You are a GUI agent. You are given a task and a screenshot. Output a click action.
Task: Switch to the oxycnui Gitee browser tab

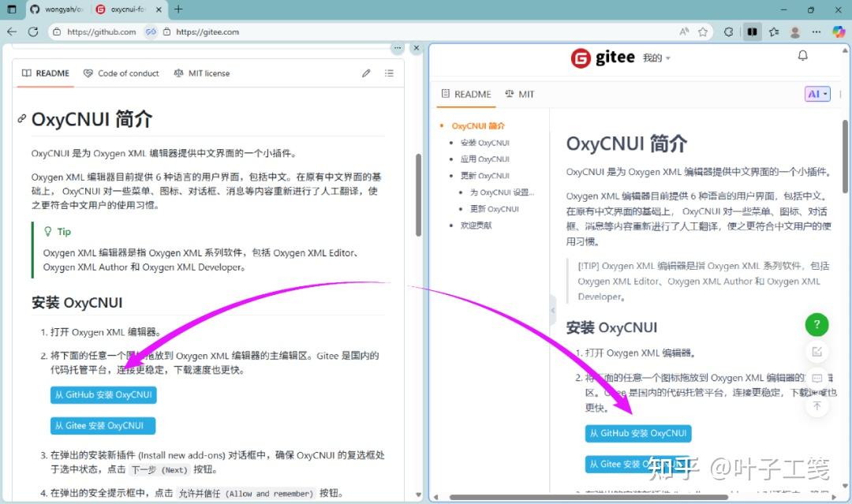(129, 9)
